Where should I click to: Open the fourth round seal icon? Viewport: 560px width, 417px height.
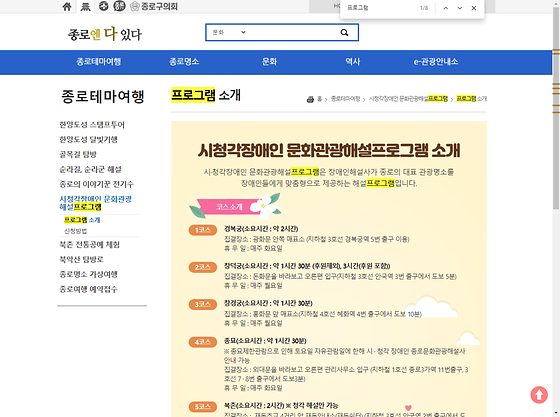pos(119,6)
